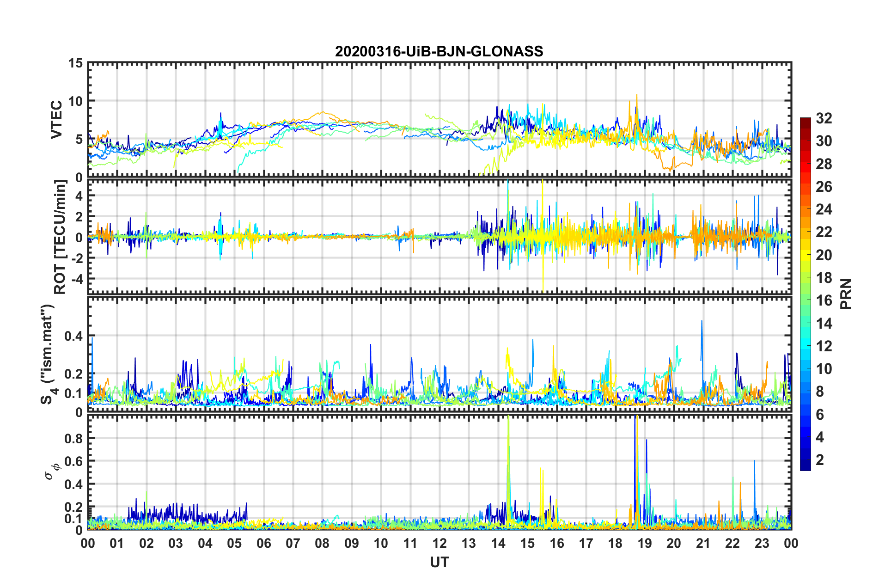Click the ROT [TECU/min] axis label
The image size is (879, 588).
pyautogui.click(x=60, y=237)
